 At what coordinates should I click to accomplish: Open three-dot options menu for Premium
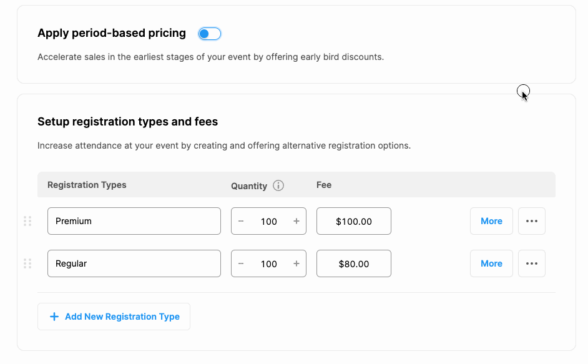(532, 221)
